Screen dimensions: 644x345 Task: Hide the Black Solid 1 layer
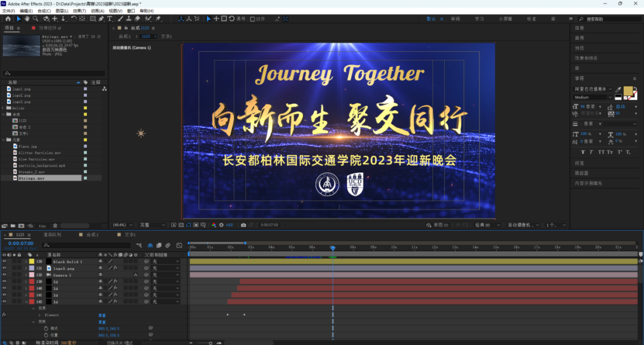coord(5,261)
